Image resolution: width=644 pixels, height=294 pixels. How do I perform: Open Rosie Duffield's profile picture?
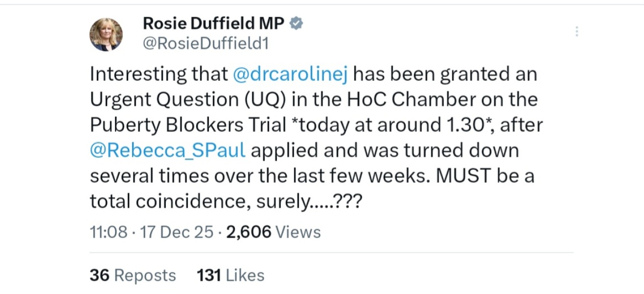coord(106,35)
